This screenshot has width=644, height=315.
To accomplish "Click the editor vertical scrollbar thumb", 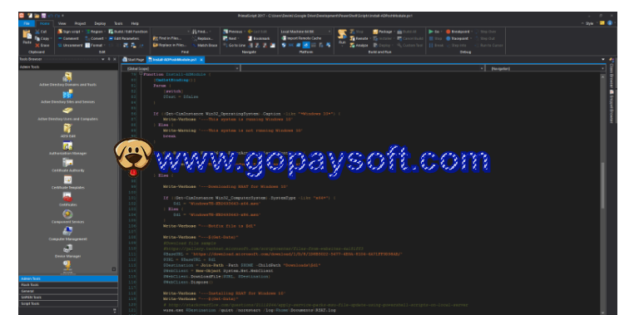I will (602, 185).
